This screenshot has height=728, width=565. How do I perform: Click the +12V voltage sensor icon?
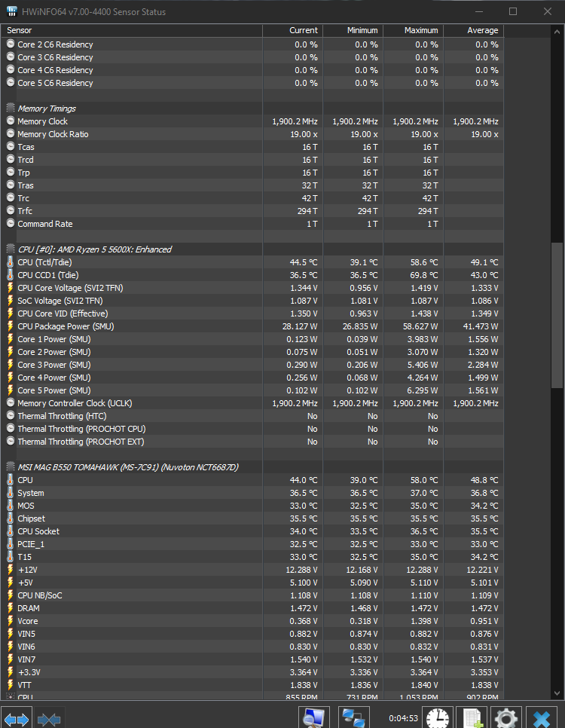[9, 570]
